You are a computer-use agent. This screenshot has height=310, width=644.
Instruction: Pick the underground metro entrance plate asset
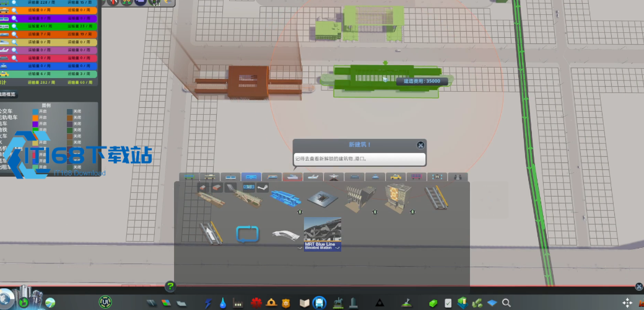(x=323, y=198)
